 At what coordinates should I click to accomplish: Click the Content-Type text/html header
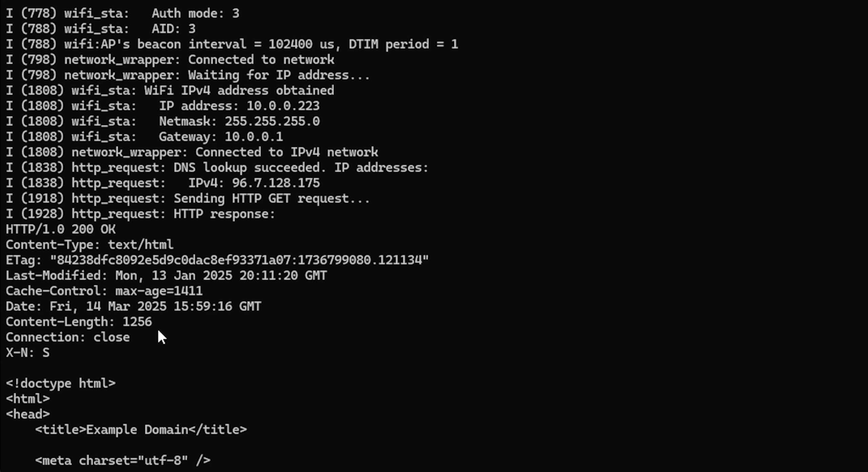click(x=90, y=245)
